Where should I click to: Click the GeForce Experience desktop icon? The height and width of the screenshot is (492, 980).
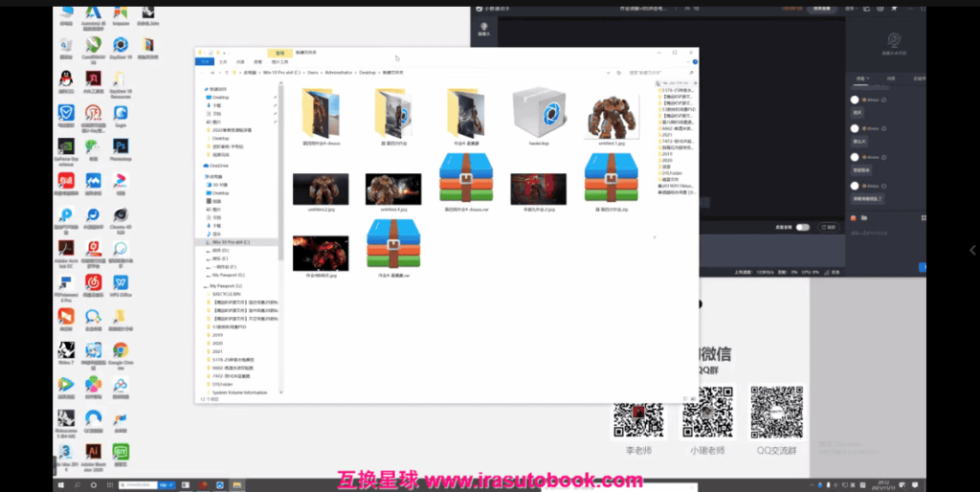point(66,147)
